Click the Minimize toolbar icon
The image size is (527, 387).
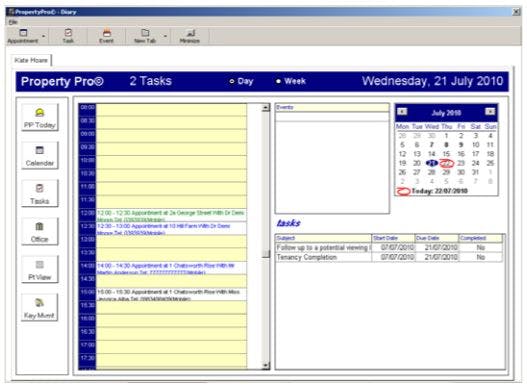190,36
